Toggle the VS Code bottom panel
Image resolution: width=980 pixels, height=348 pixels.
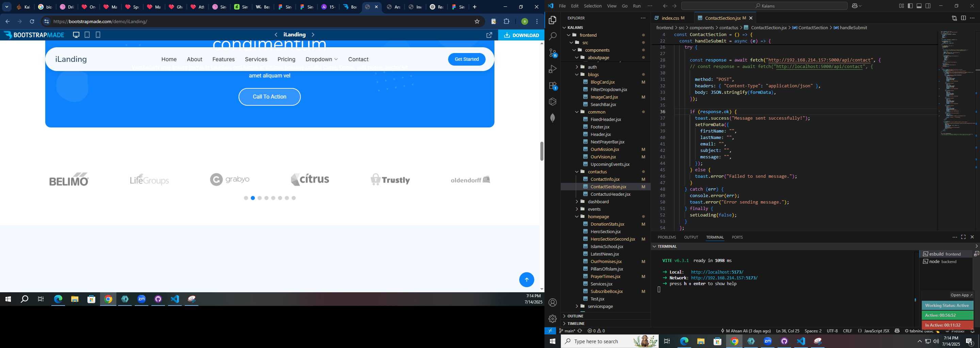tap(919, 6)
